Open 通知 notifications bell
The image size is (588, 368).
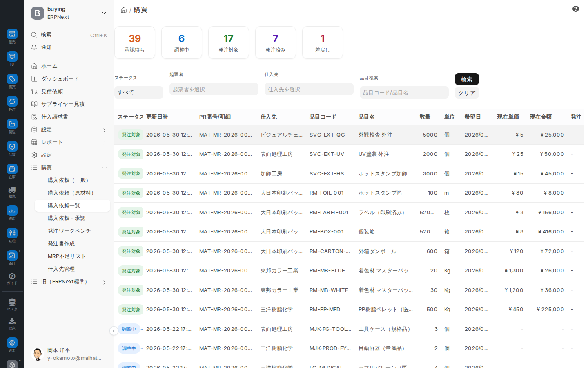coord(34,47)
